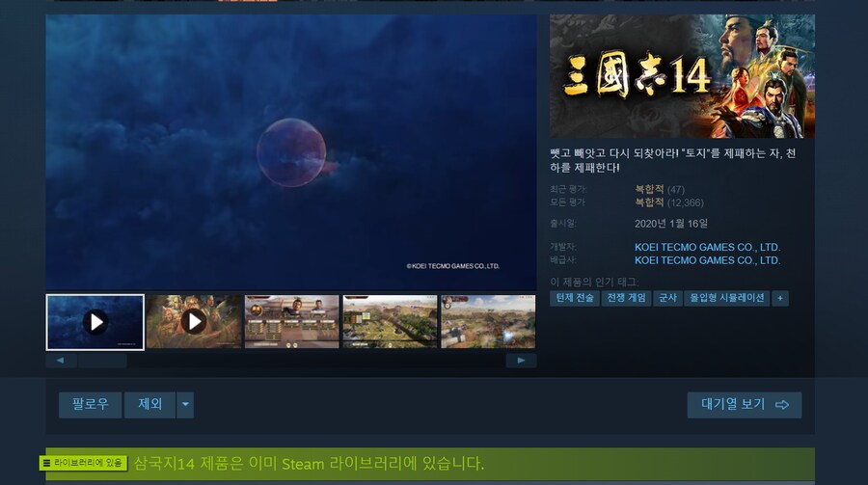Click the message 삼국지14 제품은 이미 Steam 라이브러리에 있습니다
The image size is (868, 485).
pos(309,464)
